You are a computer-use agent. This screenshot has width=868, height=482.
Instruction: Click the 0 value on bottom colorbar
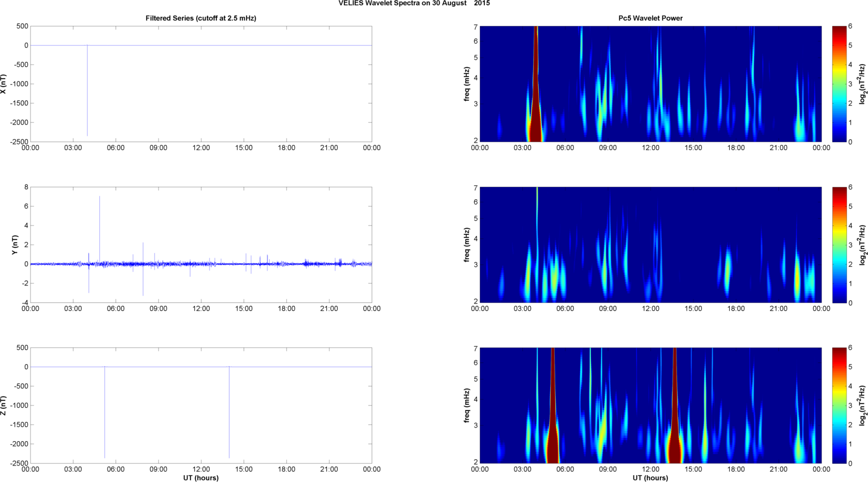[x=850, y=463]
